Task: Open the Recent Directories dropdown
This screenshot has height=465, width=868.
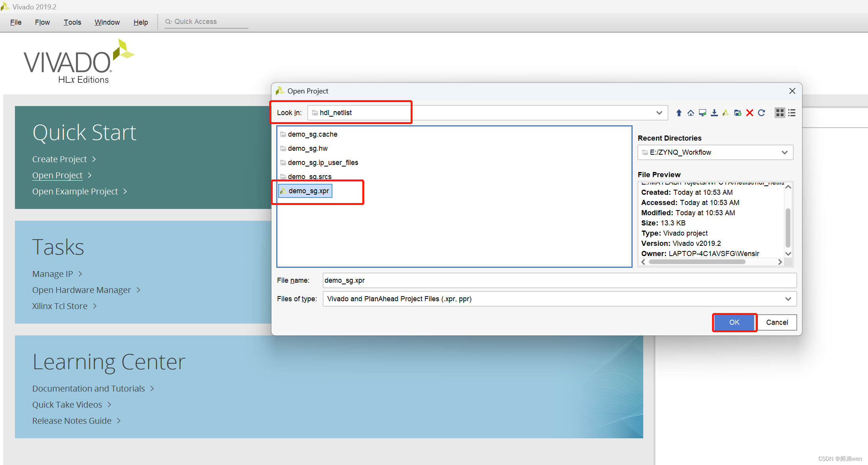Action: [784, 152]
